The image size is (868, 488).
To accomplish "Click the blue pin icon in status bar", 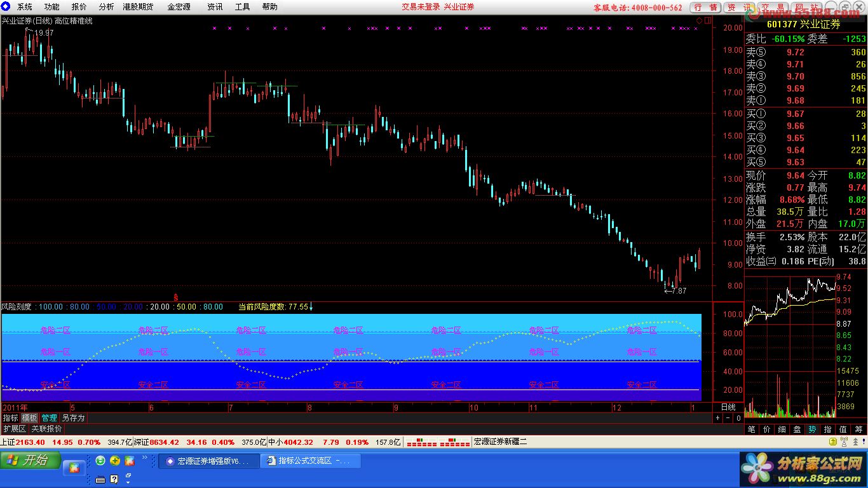I will (862, 442).
